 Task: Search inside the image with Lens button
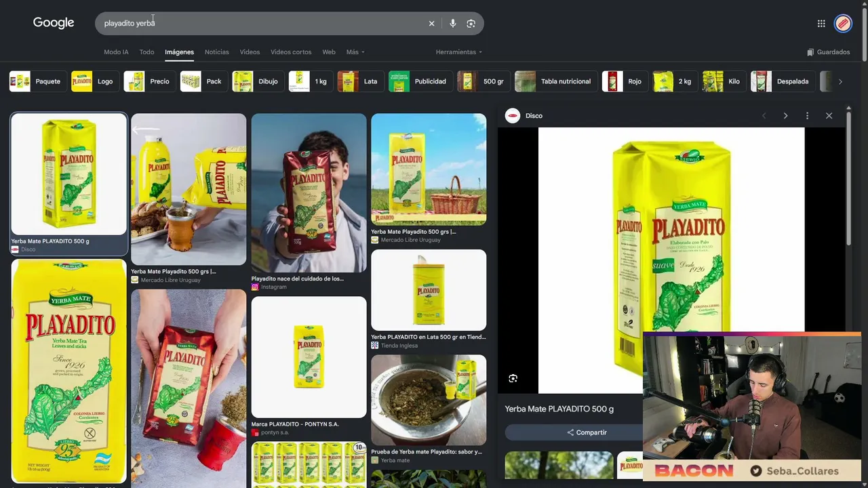tap(513, 378)
